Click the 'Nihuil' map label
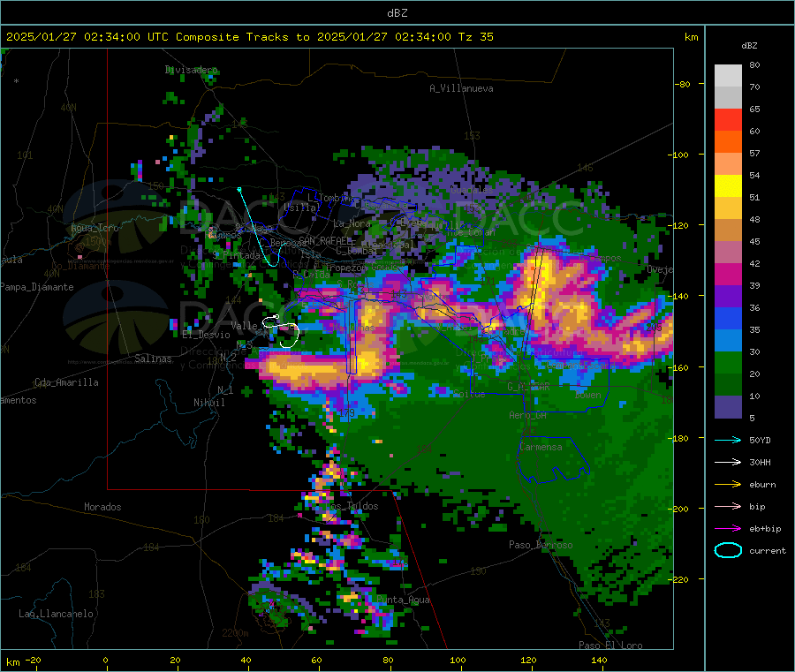Screen dimensions: 795x672 click(208, 403)
